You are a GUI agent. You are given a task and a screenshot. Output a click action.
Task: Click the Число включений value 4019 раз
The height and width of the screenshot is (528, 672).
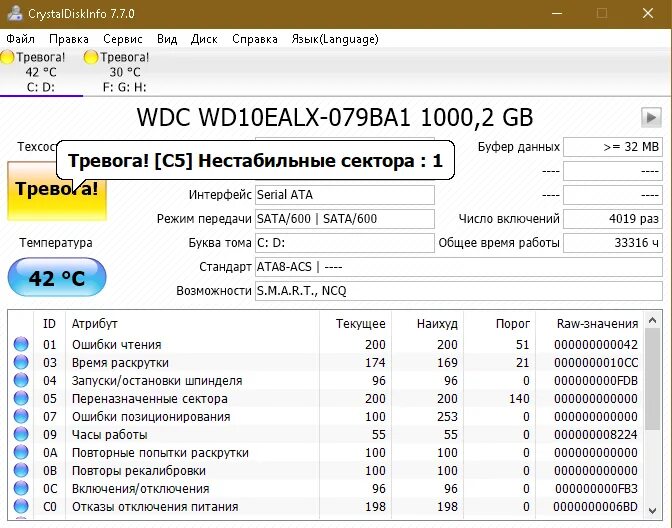point(613,219)
